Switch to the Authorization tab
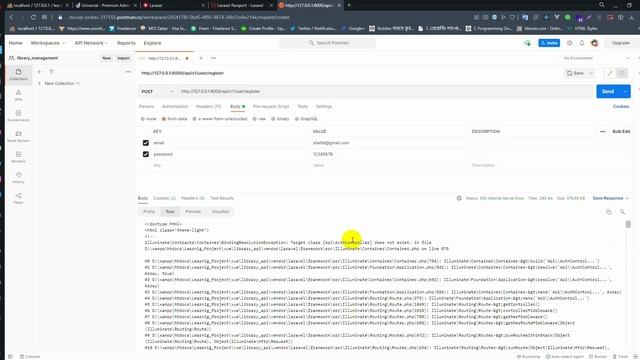 (x=175, y=107)
